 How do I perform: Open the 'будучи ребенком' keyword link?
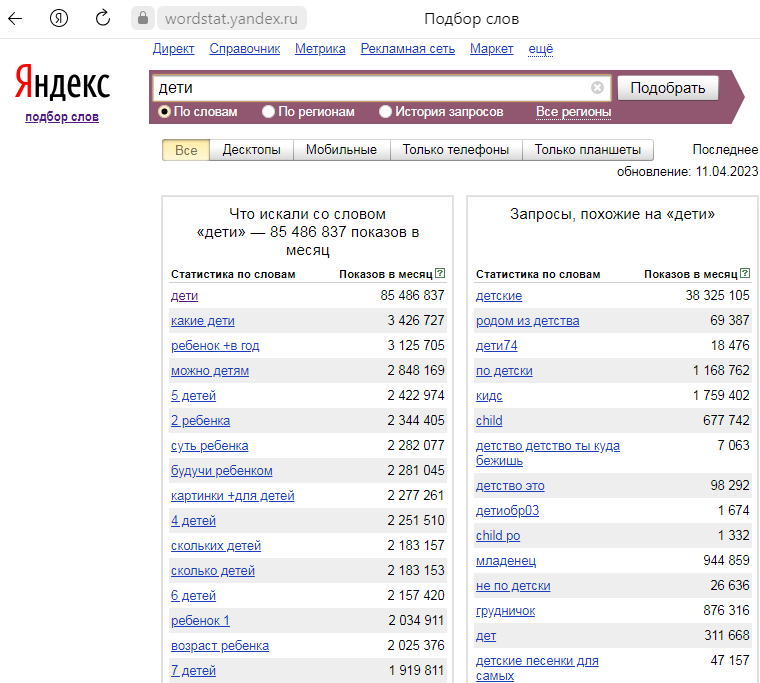coord(222,471)
